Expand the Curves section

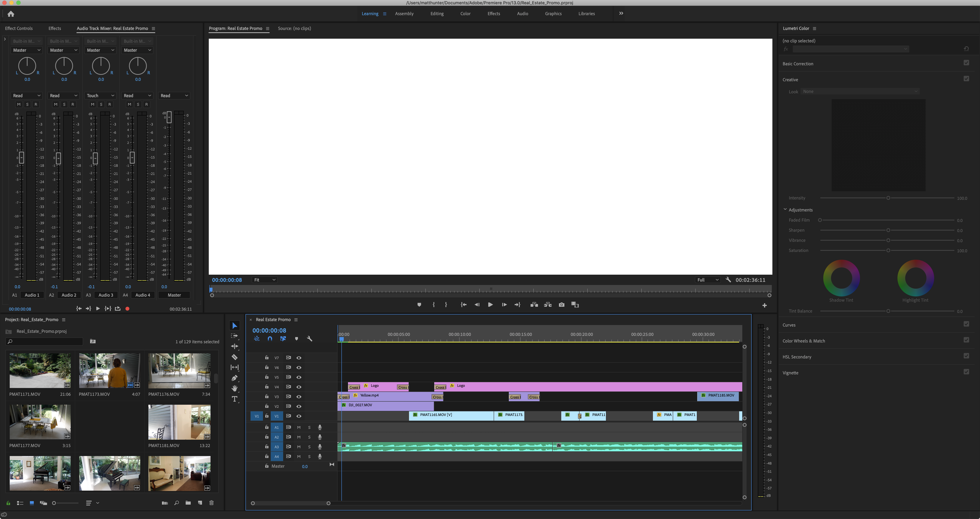click(x=789, y=325)
